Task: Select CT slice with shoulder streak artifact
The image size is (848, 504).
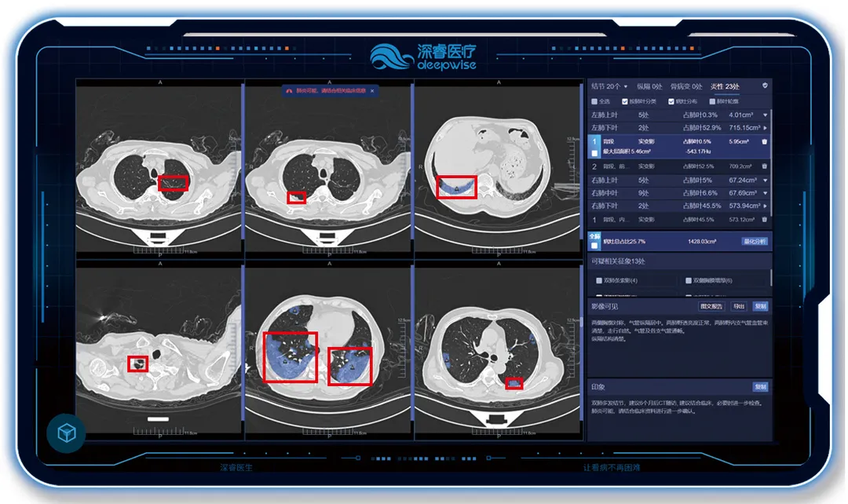Action: click(159, 349)
